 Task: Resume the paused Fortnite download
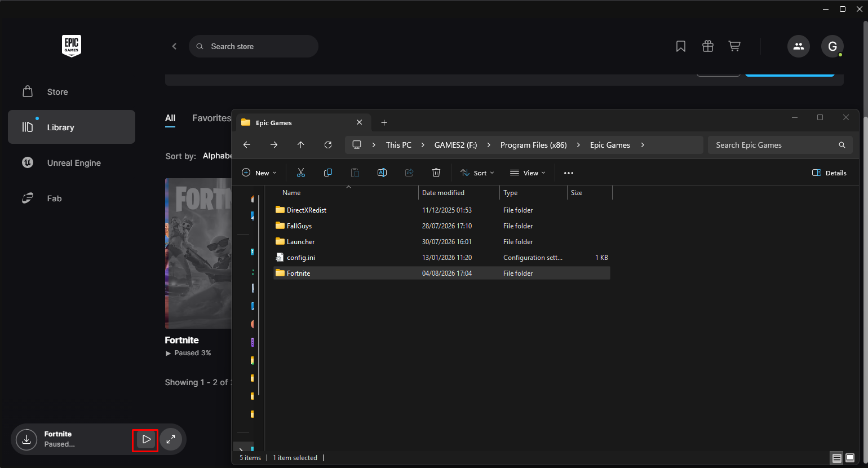pos(146,439)
